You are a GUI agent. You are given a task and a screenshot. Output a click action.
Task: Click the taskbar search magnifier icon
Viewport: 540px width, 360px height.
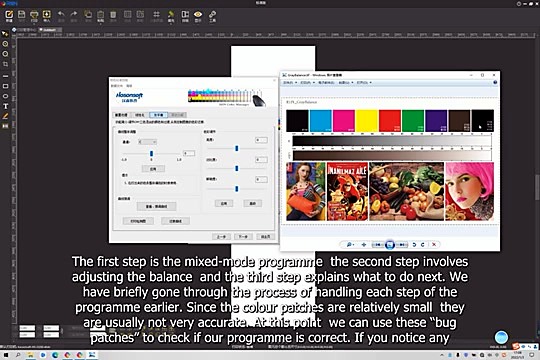click(x=18, y=355)
